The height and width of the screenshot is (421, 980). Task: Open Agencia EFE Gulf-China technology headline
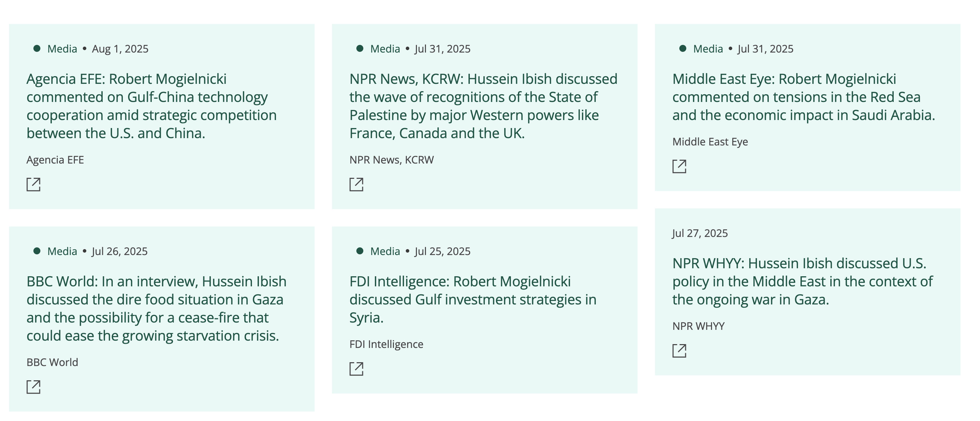151,106
